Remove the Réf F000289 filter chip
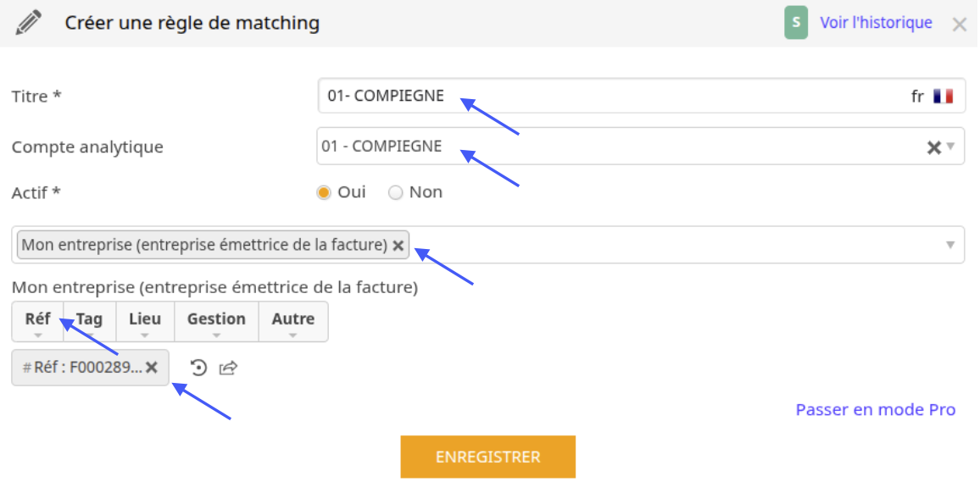980x482 pixels. click(x=151, y=368)
